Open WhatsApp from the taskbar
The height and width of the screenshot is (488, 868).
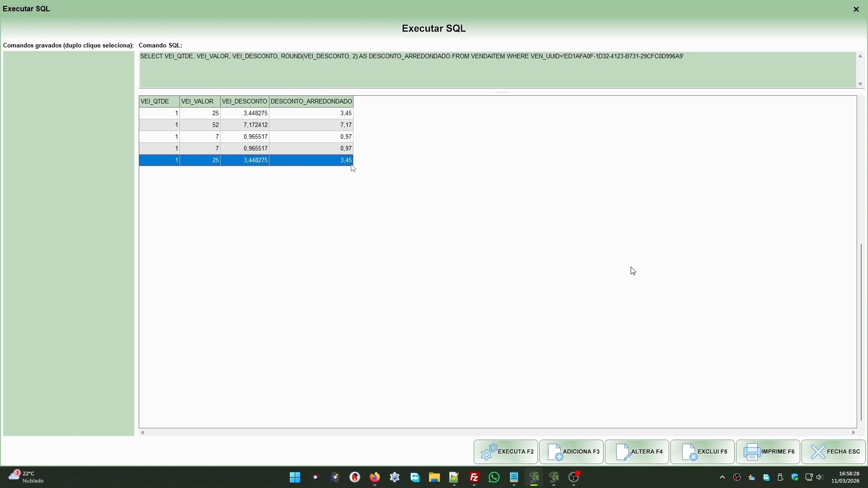coord(494,477)
